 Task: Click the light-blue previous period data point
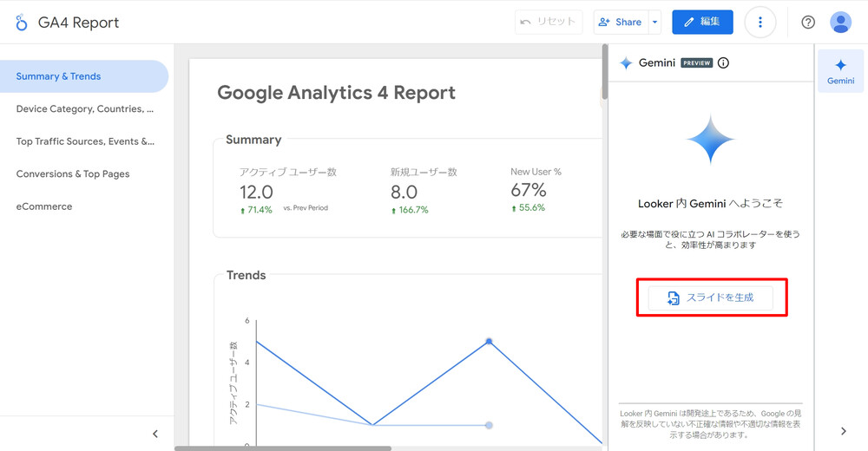[x=489, y=425]
